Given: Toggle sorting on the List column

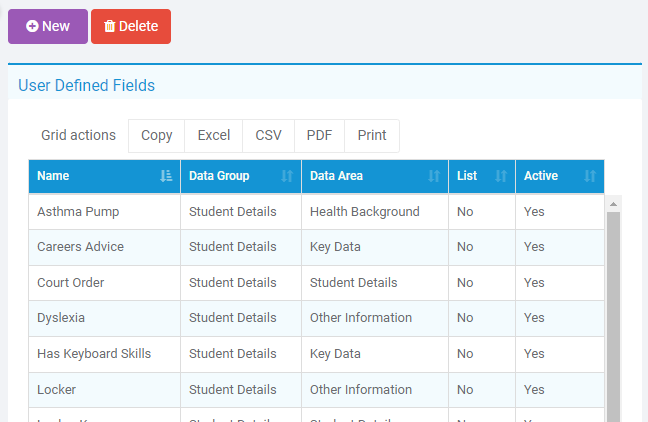Looking at the screenshot, I should pyautogui.click(x=501, y=176).
